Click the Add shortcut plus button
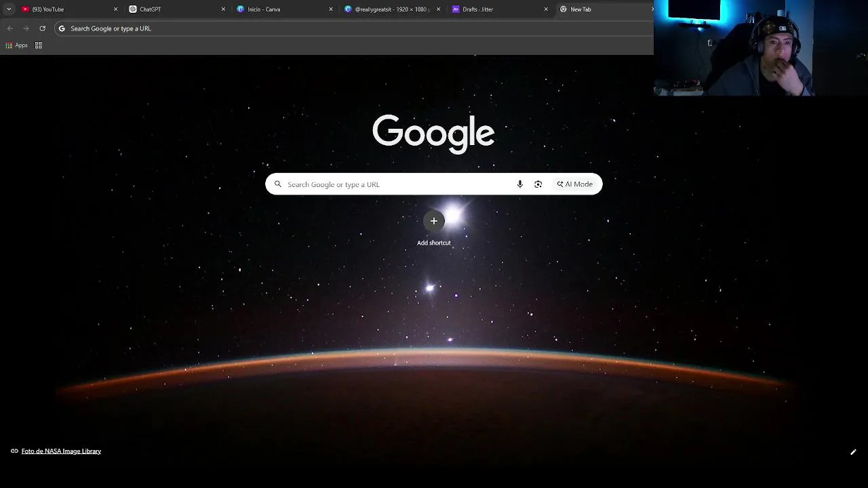The image size is (868, 488). click(x=434, y=221)
